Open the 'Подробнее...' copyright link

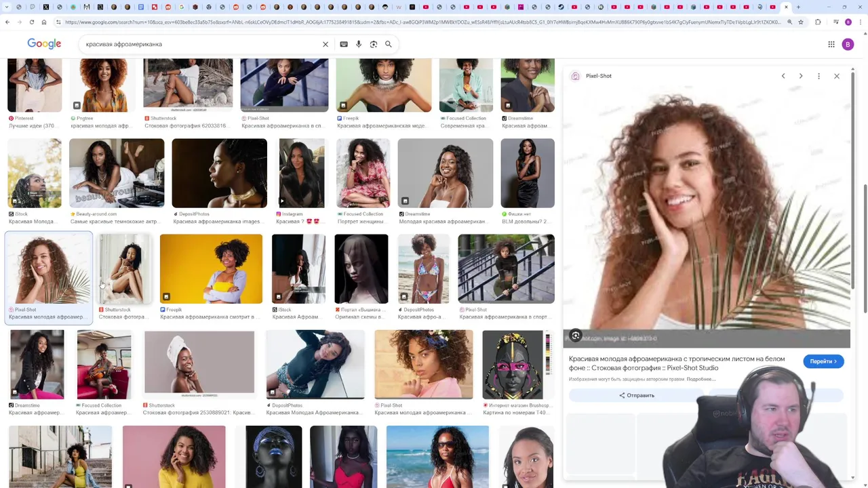point(701,379)
